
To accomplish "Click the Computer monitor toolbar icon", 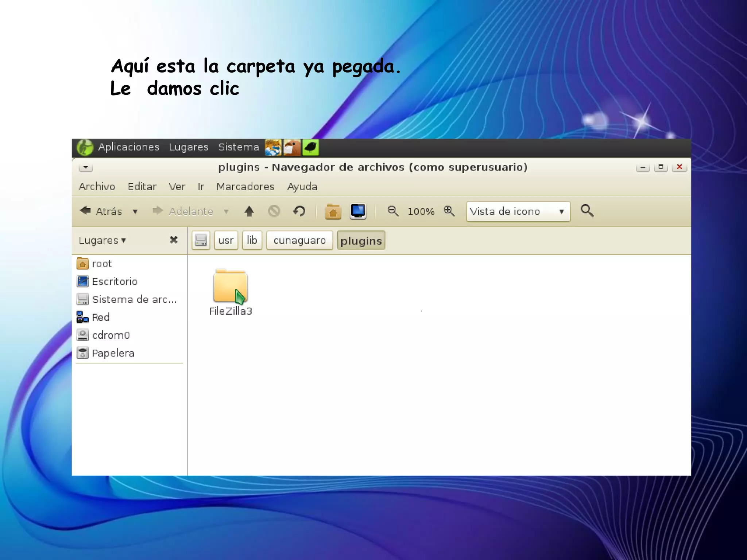I will click(x=358, y=211).
